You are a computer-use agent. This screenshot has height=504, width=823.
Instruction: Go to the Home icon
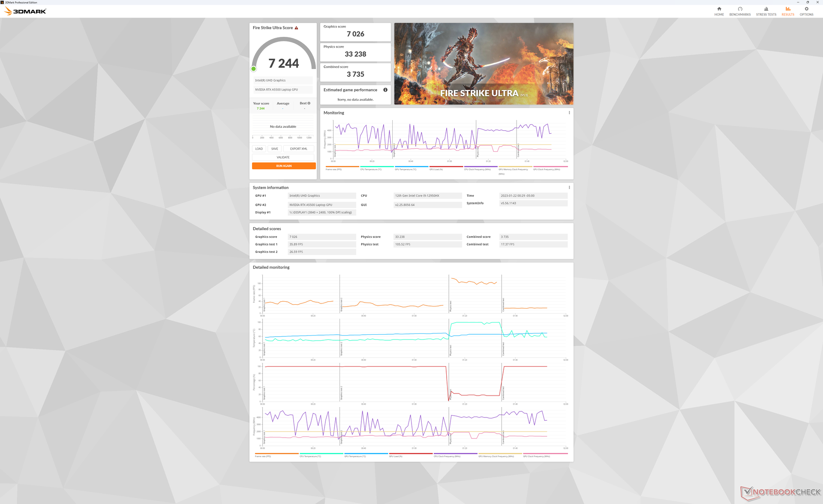[x=719, y=9]
